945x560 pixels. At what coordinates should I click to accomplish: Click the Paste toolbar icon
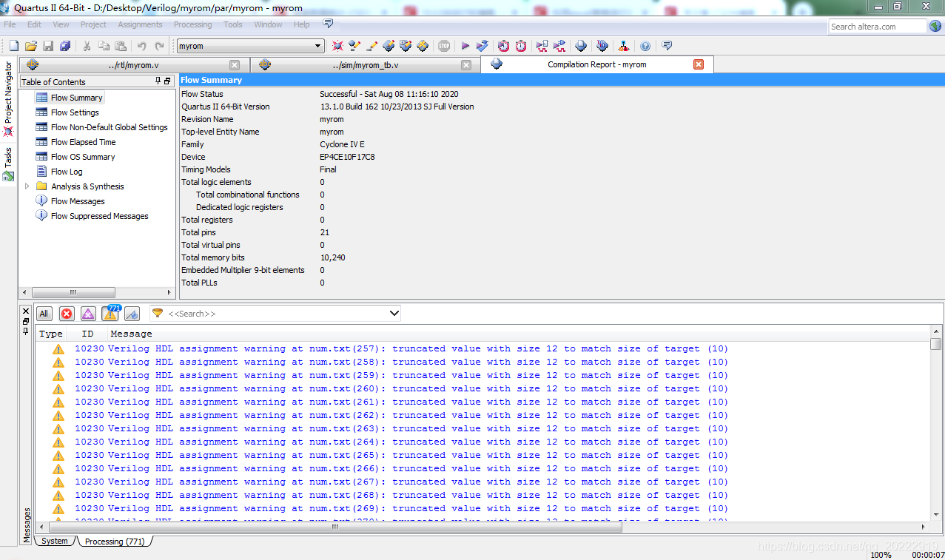click(120, 45)
